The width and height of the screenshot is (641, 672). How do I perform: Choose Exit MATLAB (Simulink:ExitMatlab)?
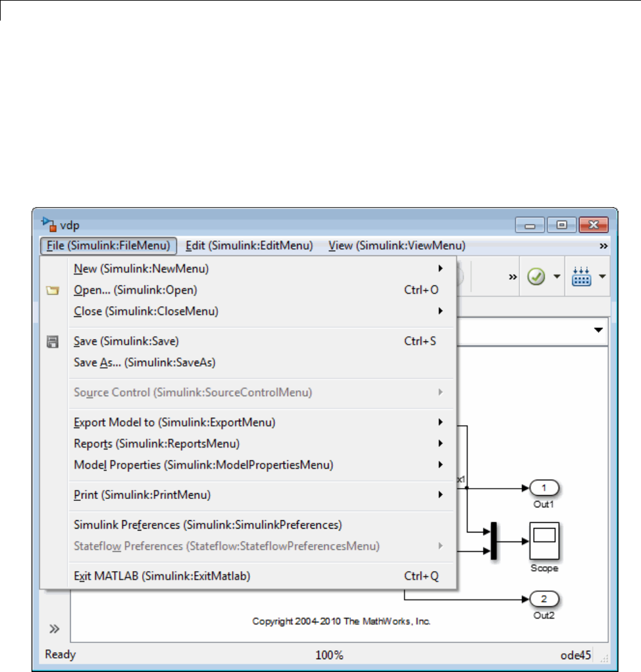[262, 576]
